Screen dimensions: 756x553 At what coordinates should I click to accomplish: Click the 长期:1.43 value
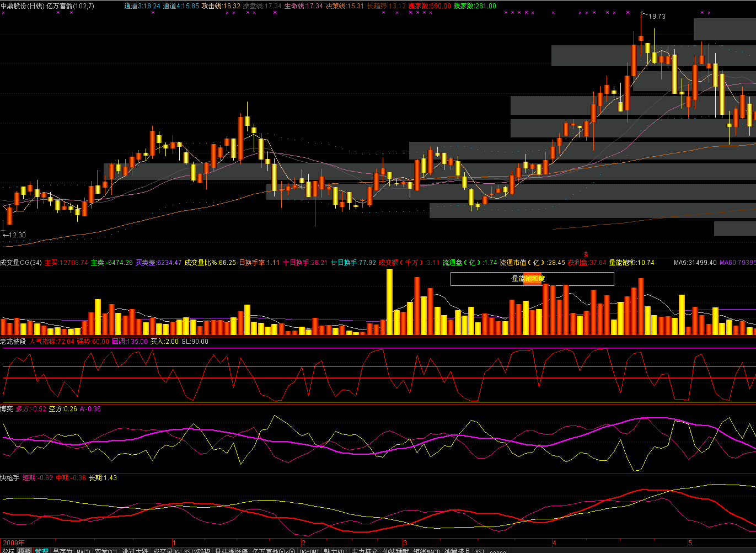[x=103, y=478]
